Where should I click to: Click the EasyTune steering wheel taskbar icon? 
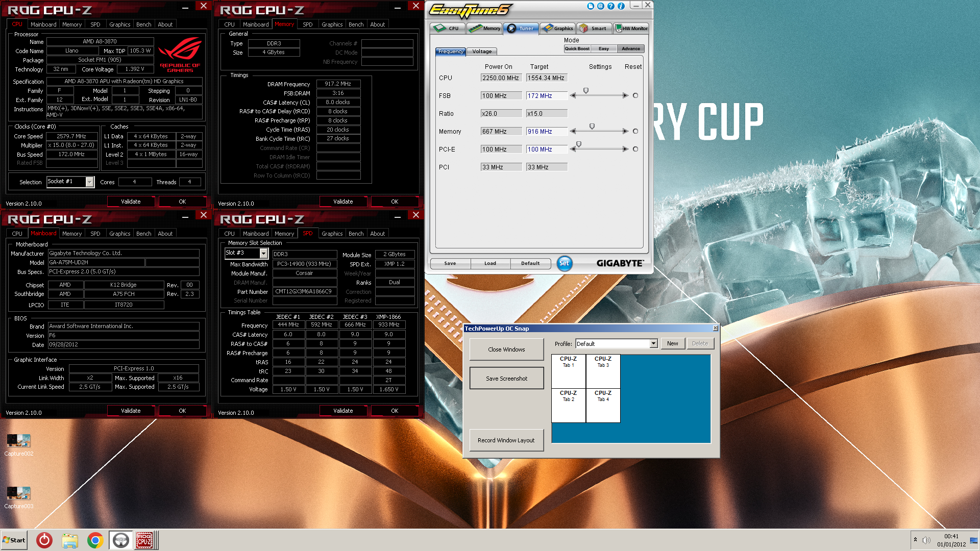pyautogui.click(x=121, y=540)
